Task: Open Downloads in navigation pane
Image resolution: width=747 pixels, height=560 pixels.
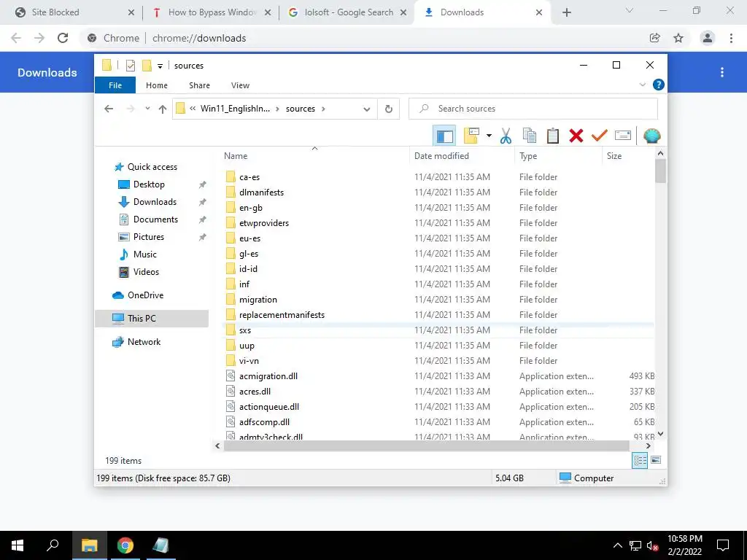Action: pos(155,202)
